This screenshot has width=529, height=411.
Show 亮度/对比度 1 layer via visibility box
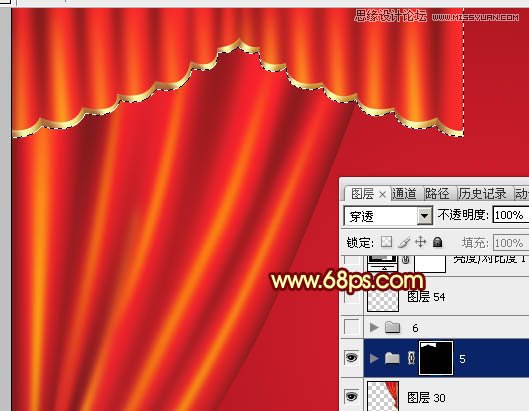[x=352, y=261]
